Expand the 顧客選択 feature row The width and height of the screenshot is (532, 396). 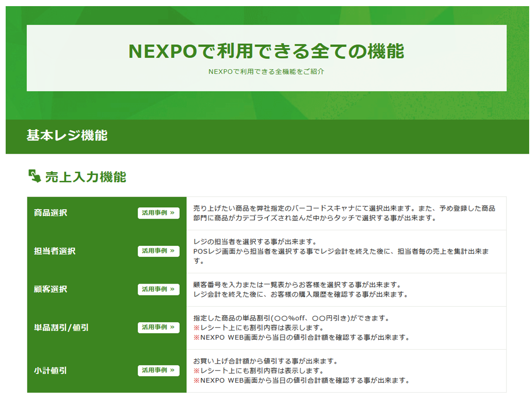51,289
